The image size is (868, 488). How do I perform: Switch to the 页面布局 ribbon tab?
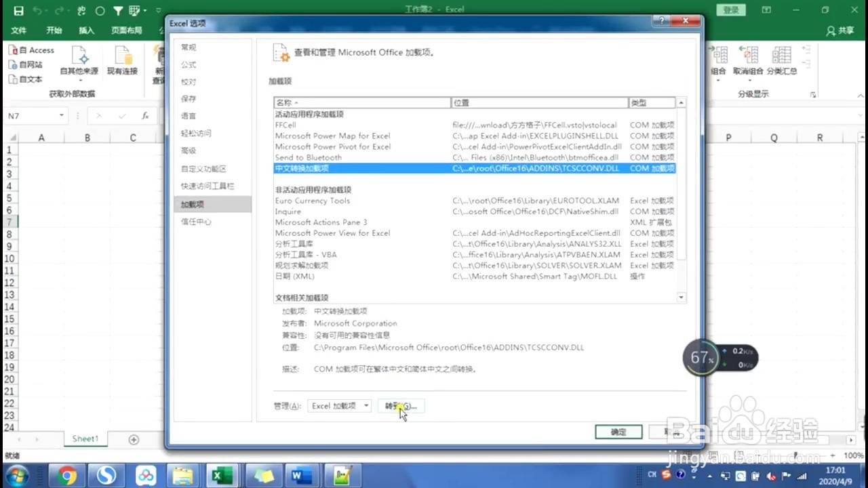(x=127, y=30)
